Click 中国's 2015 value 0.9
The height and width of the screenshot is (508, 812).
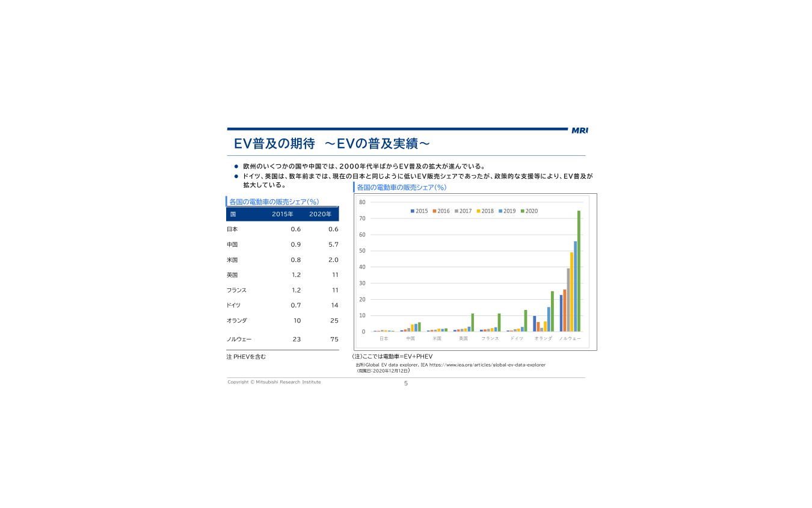click(295, 244)
